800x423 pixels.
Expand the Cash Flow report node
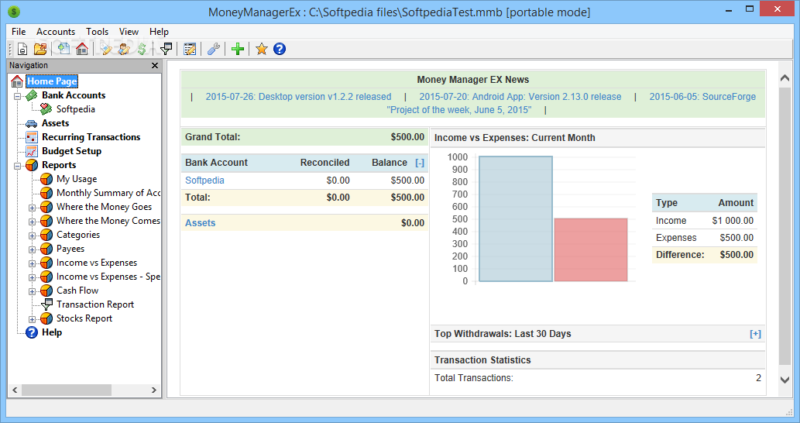point(32,291)
